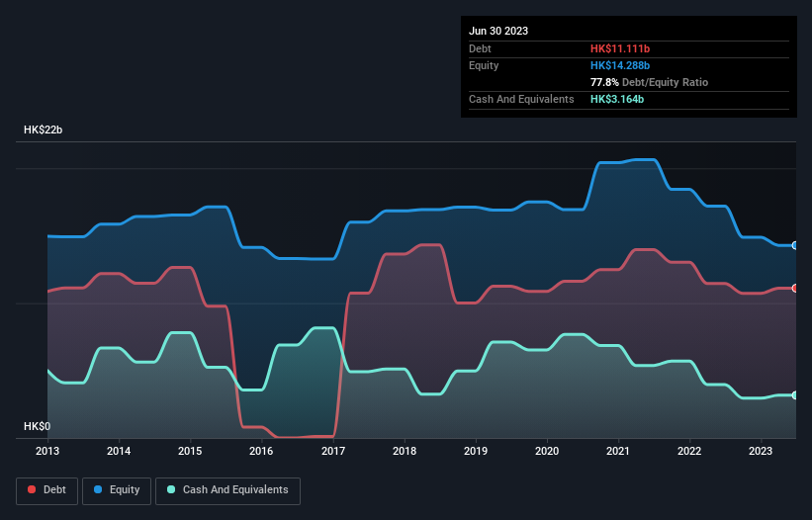This screenshot has width=812, height=520.
Task: Select the 2023 x-axis label
Action: pos(761,451)
